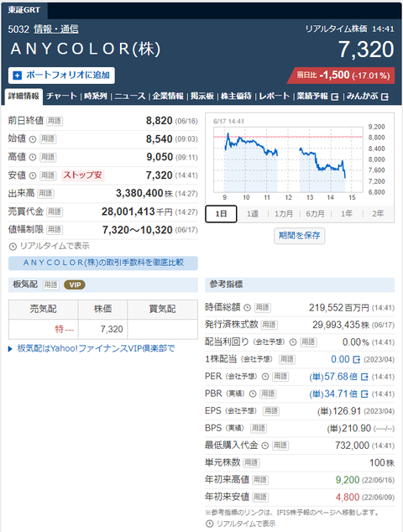Click 期間を保存 button

[x=300, y=236]
